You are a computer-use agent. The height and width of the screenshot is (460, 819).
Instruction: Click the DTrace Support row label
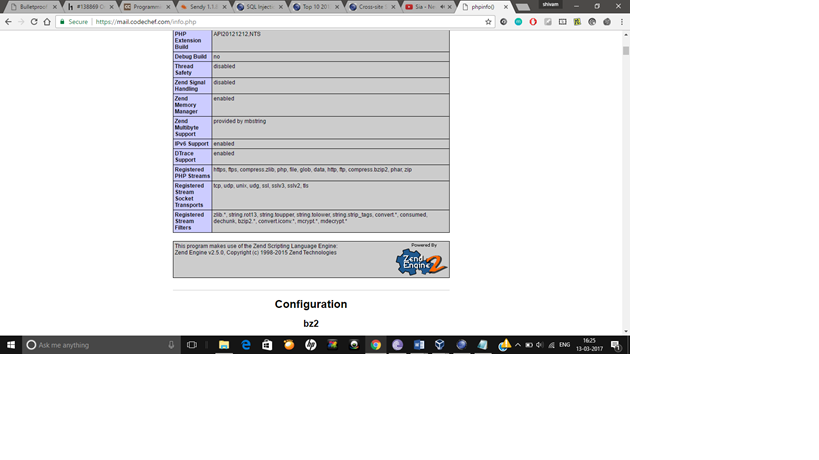point(185,157)
